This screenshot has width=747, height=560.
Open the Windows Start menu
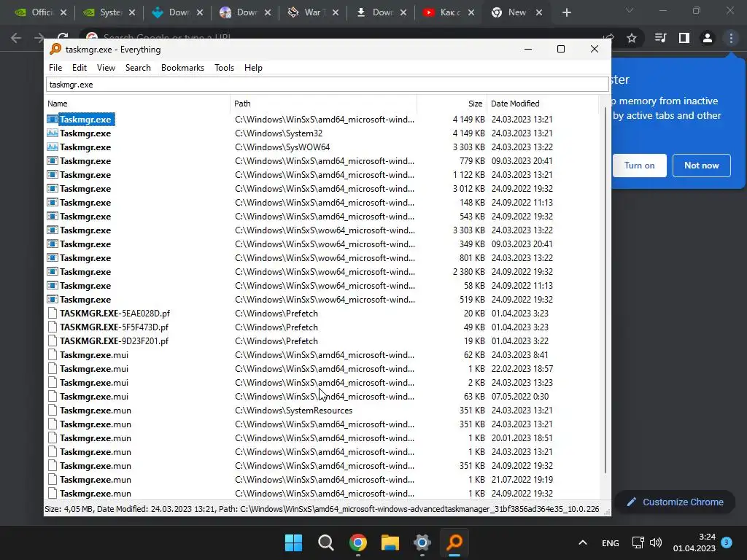[293, 542]
